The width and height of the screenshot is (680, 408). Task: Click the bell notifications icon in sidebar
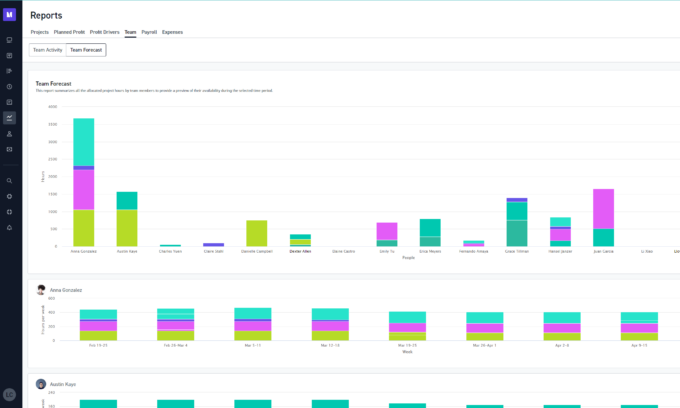click(9, 227)
